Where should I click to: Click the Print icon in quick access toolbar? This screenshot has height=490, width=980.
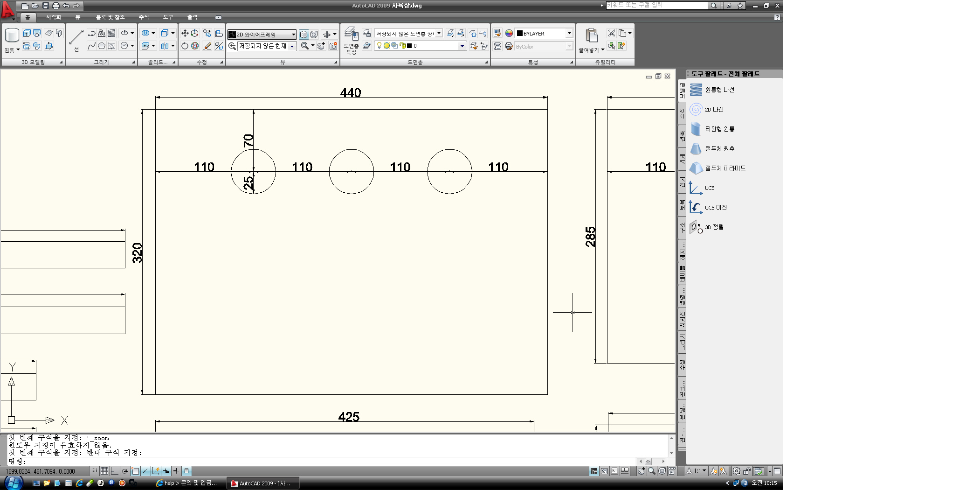[x=55, y=6]
